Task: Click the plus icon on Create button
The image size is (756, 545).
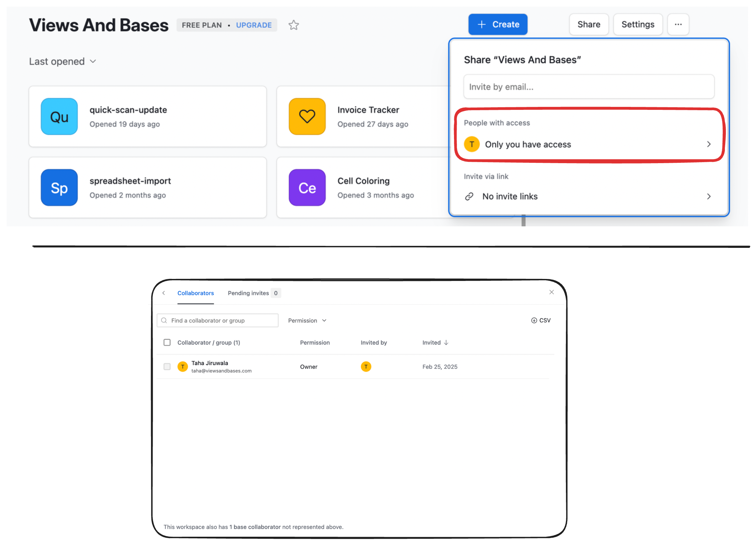Action: point(481,24)
